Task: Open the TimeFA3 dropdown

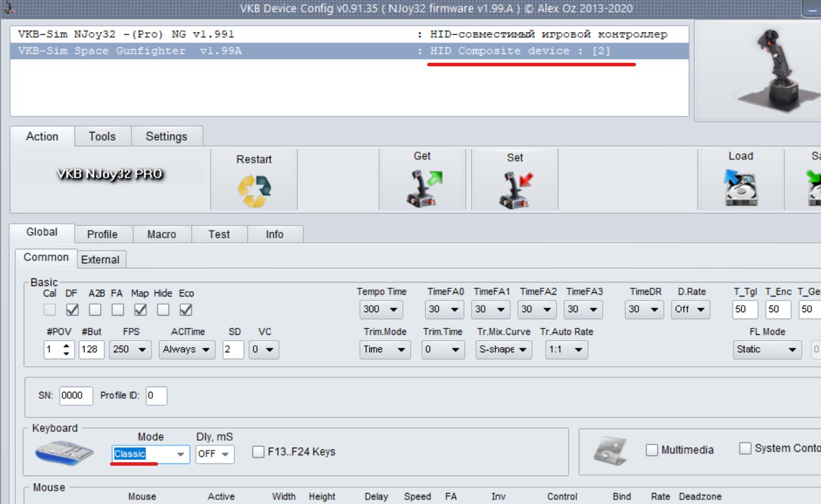Action: click(x=584, y=309)
